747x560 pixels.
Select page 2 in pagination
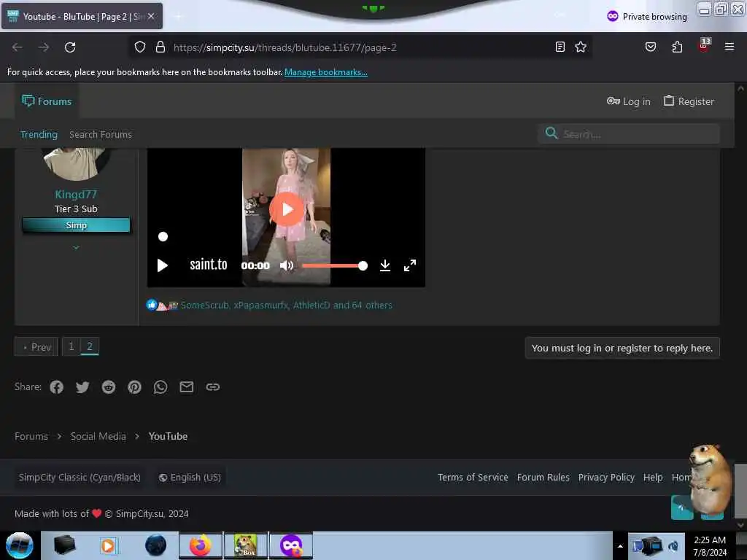click(x=90, y=346)
